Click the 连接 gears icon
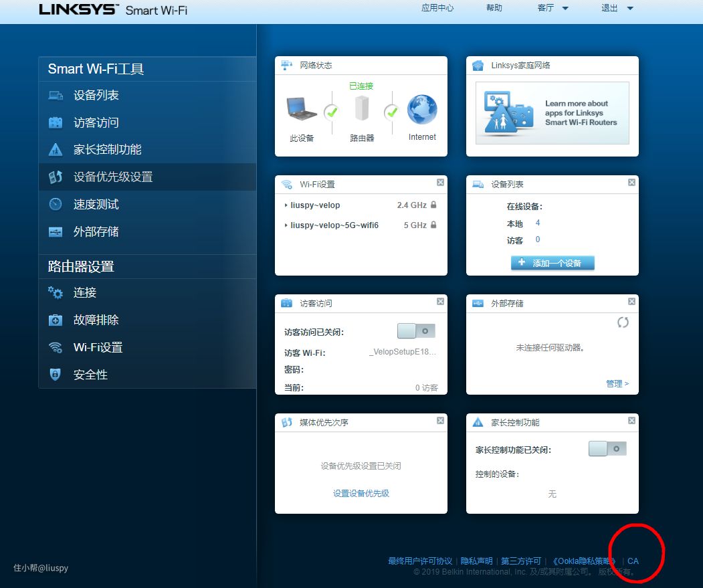 point(56,293)
